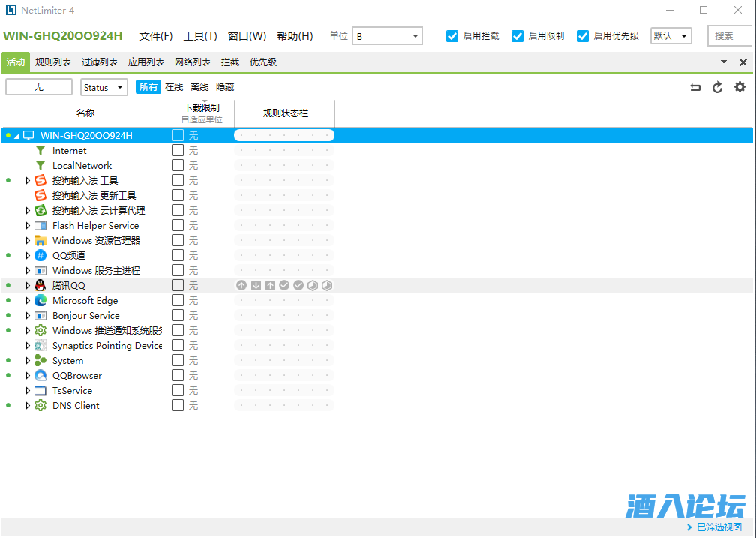756x538 pixels.
Task: Open the 工具(T) menu
Action: click(200, 36)
